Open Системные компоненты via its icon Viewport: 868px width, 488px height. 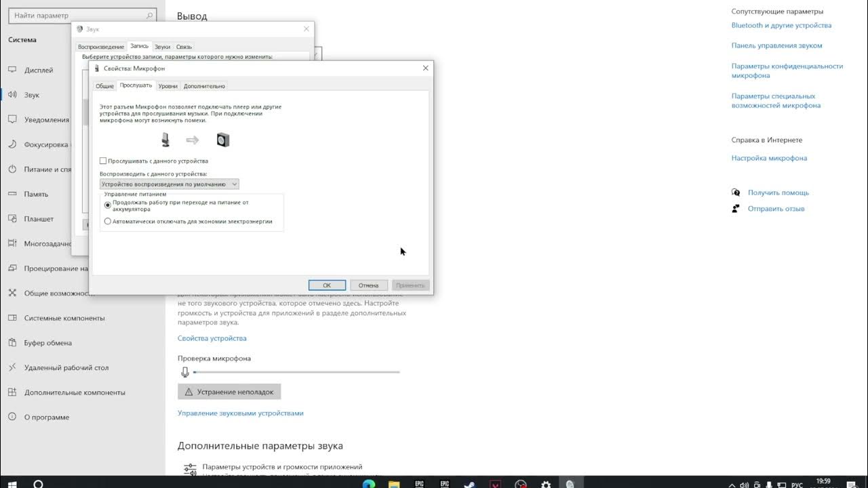(x=12, y=318)
